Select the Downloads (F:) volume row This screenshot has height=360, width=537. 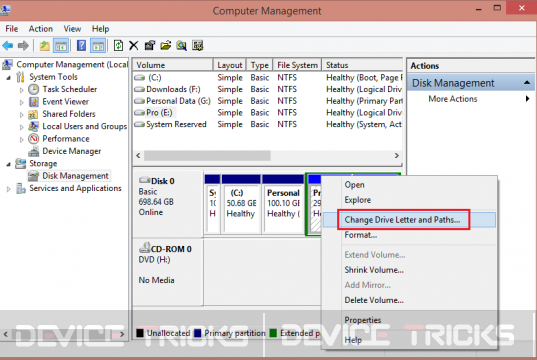pyautogui.click(x=268, y=89)
